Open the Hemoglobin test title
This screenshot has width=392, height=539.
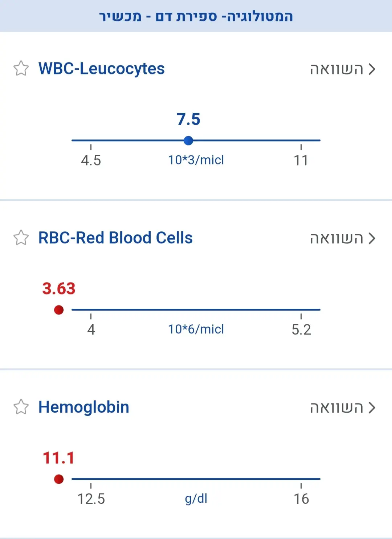84,407
